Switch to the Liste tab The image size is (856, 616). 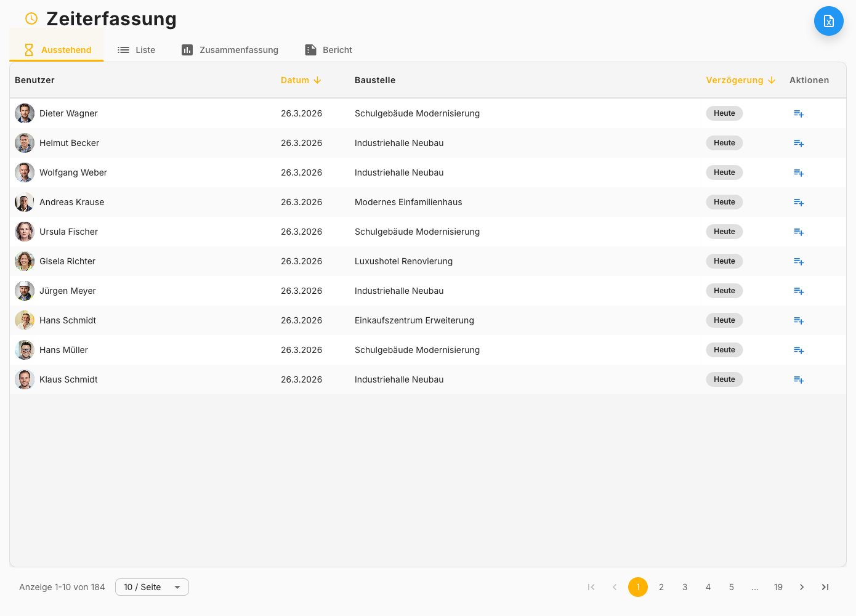point(137,50)
